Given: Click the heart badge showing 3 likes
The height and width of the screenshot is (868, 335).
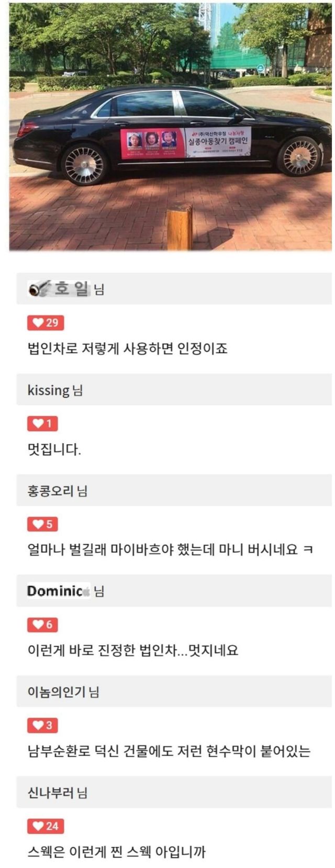Looking at the screenshot, I should (x=42, y=725).
